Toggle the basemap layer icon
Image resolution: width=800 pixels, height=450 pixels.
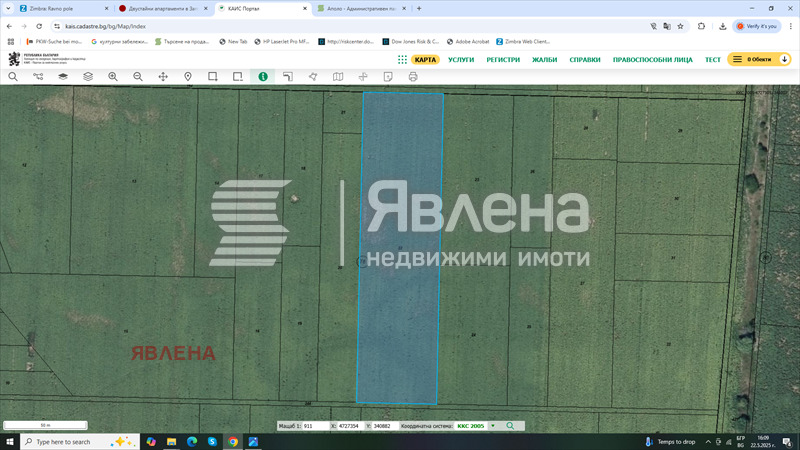point(63,76)
